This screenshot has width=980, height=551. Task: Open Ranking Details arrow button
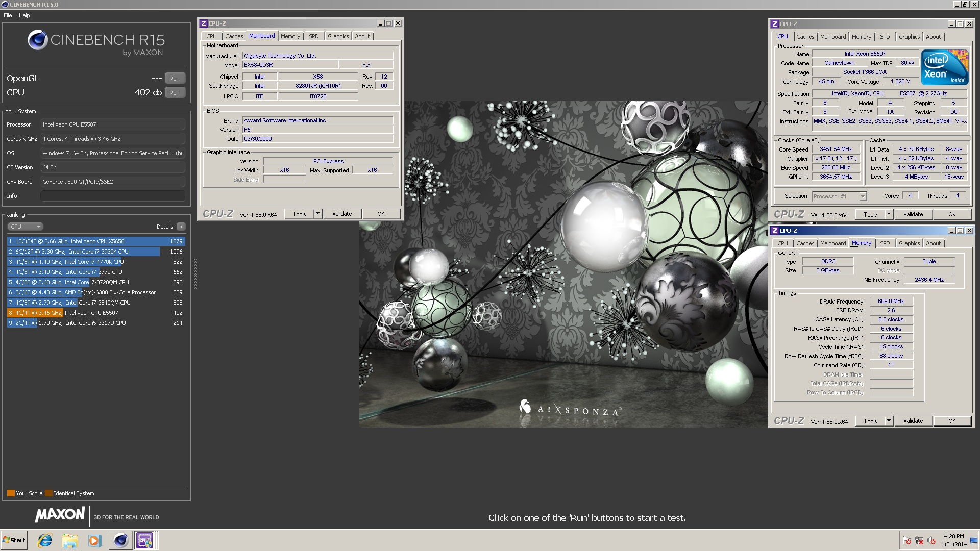coord(181,227)
